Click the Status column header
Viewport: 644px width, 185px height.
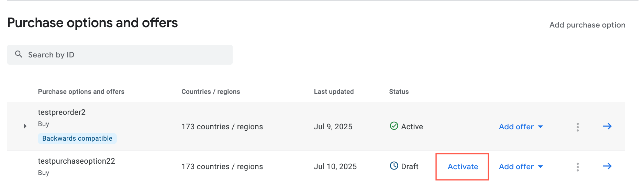[399, 91]
